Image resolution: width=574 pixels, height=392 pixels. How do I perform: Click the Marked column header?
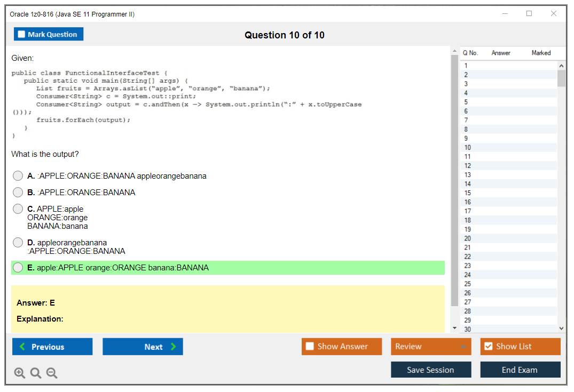[540, 53]
